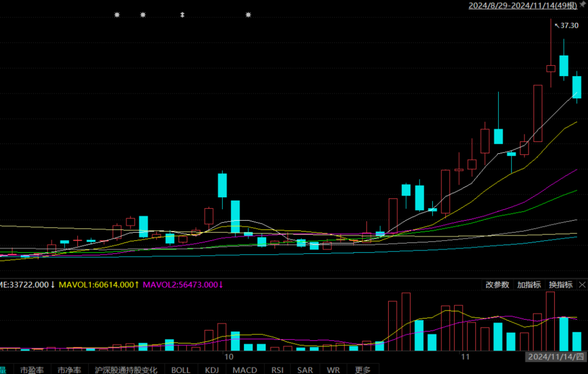Click 换指标 to switch indicator
Image resolution: width=588 pixels, height=374 pixels.
[x=561, y=285]
